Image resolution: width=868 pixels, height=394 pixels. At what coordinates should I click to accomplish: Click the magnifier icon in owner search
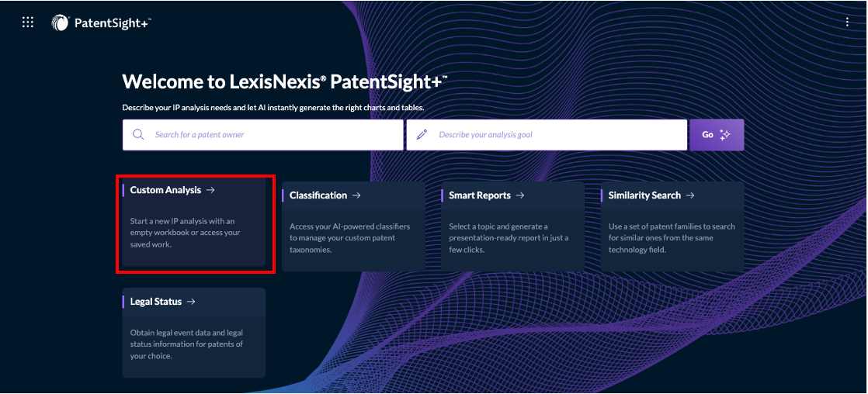click(x=138, y=134)
